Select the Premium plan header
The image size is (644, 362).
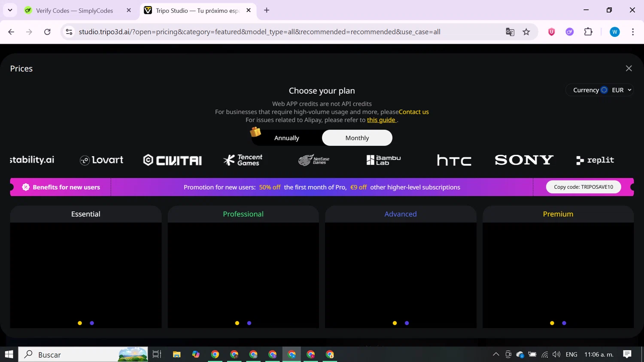coord(558,214)
